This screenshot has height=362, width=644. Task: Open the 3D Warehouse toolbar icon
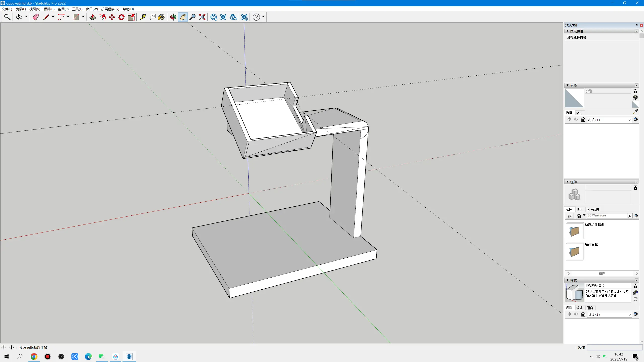click(x=214, y=17)
